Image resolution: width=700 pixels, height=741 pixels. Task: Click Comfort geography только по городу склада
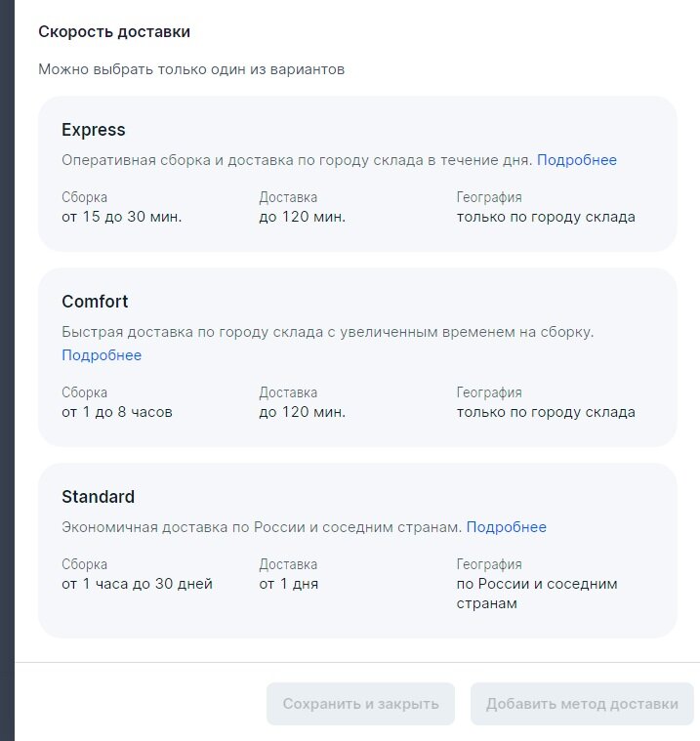point(546,412)
